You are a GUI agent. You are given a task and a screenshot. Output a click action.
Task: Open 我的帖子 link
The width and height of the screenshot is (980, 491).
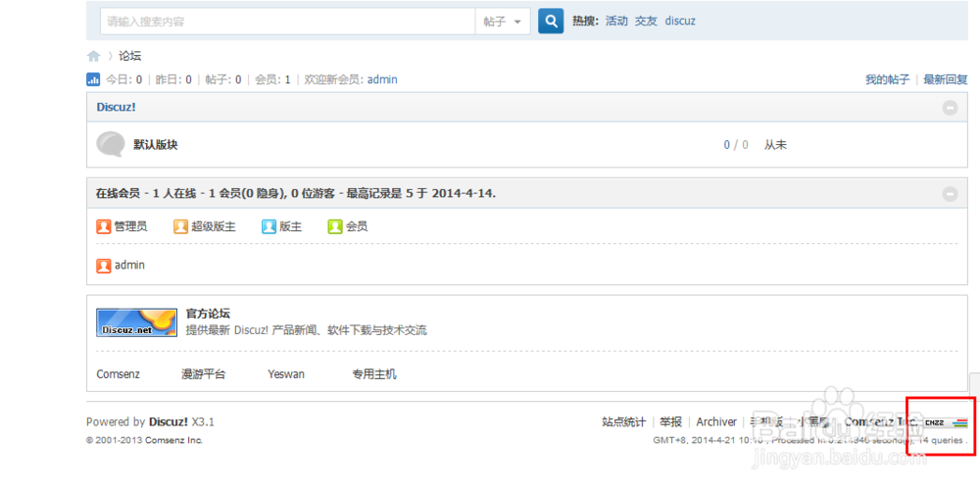point(887,79)
